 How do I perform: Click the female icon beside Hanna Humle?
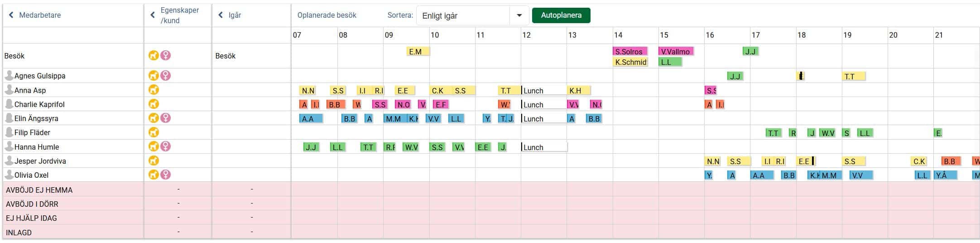click(x=166, y=146)
